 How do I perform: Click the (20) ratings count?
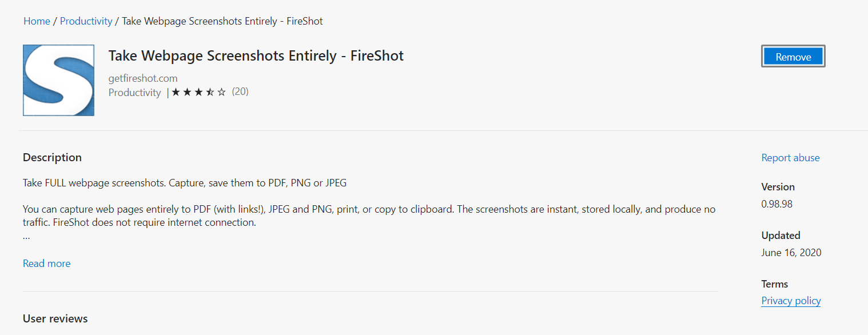click(x=240, y=91)
